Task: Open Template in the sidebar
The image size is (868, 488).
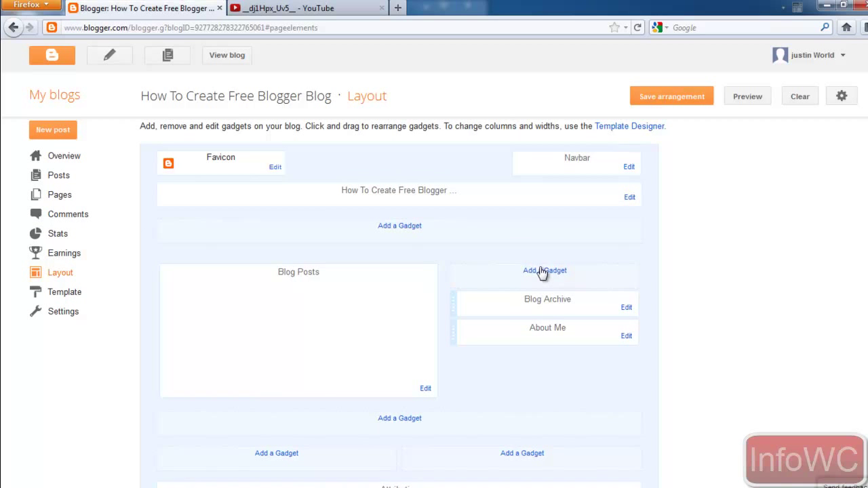Action: click(x=64, y=291)
